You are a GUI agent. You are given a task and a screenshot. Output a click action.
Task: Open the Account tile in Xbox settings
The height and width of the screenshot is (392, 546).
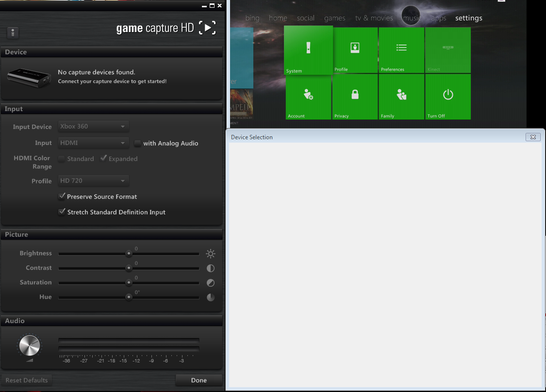308,97
